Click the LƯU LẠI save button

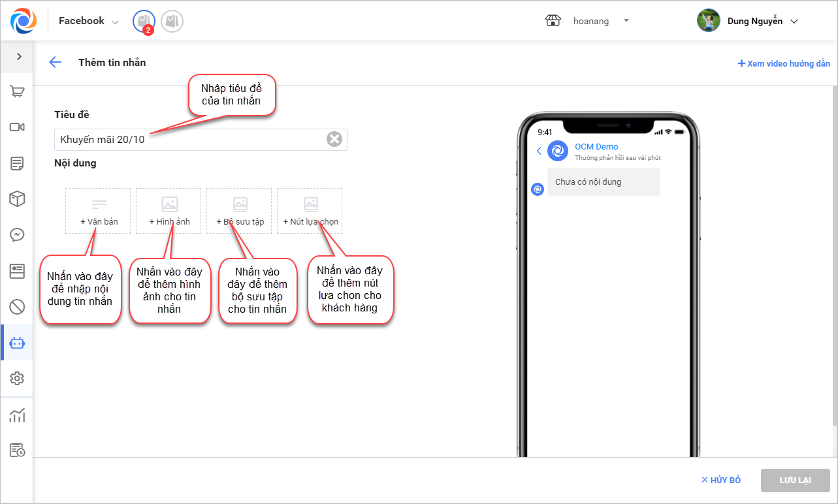(x=795, y=480)
